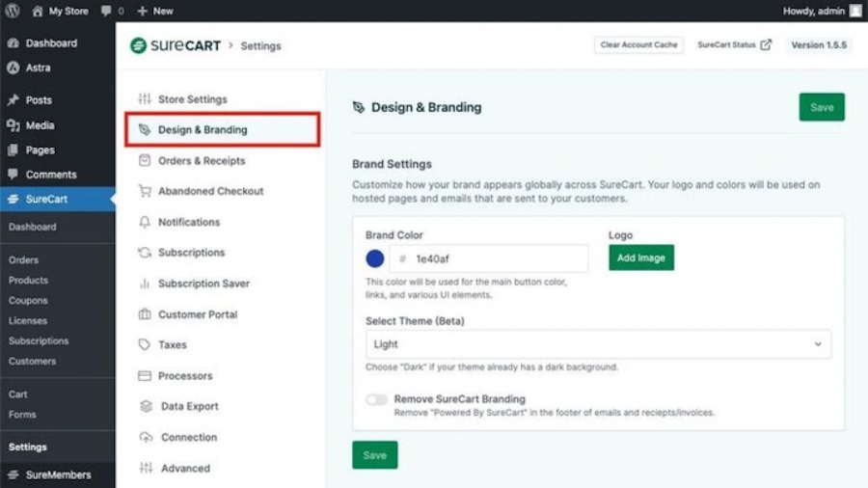The height and width of the screenshot is (488, 868).
Task: Click the WordPress logo icon
Action: click(x=13, y=11)
